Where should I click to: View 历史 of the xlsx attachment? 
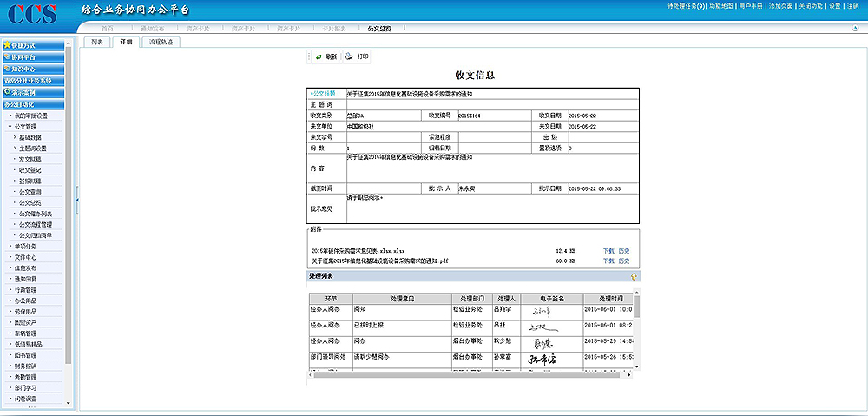pyautogui.click(x=624, y=251)
